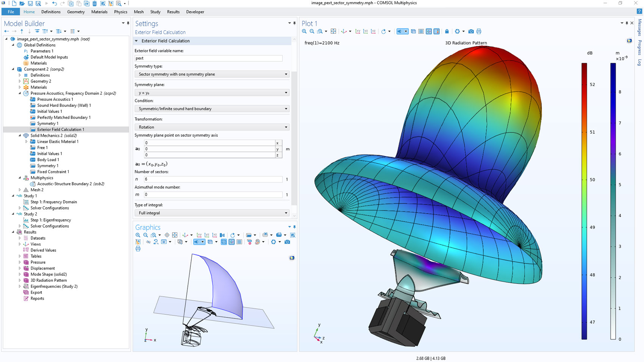The height and width of the screenshot is (362, 644).
Task: Toggle the color legend button in Plot 1 toolbar
Action: click(x=436, y=31)
